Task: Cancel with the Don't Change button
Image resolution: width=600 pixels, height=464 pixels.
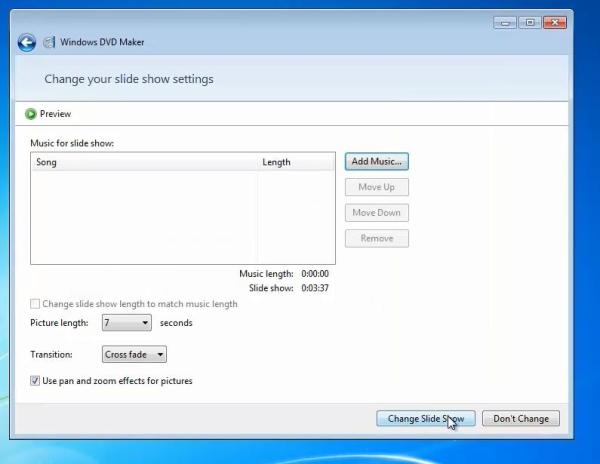Action: (x=521, y=418)
